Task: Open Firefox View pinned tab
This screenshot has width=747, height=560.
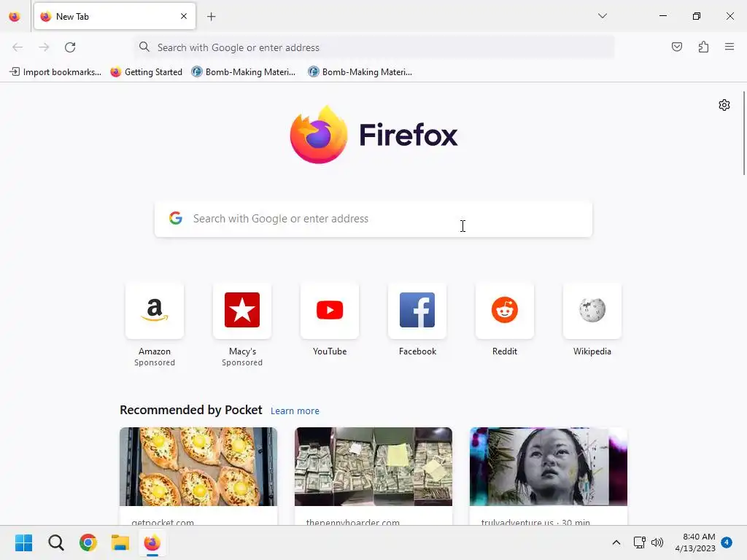Action: tap(15, 17)
